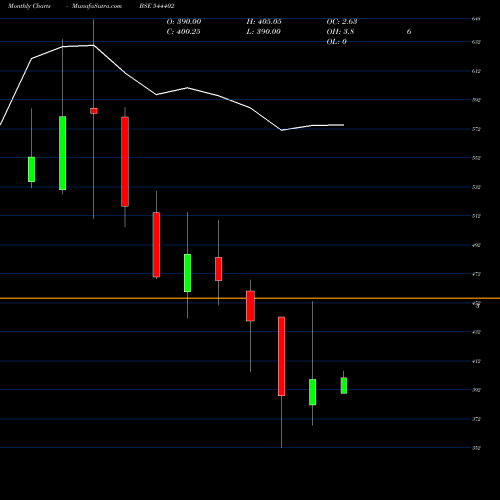The width and height of the screenshot is (500, 500).
Task: Click the 572 price axis label
Action: [476, 129]
